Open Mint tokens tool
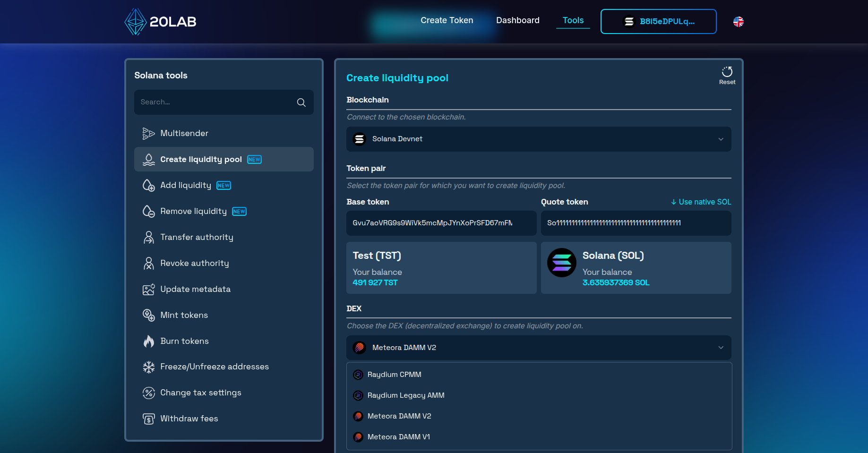Viewport: 868px width, 453px height. pyautogui.click(x=224, y=316)
